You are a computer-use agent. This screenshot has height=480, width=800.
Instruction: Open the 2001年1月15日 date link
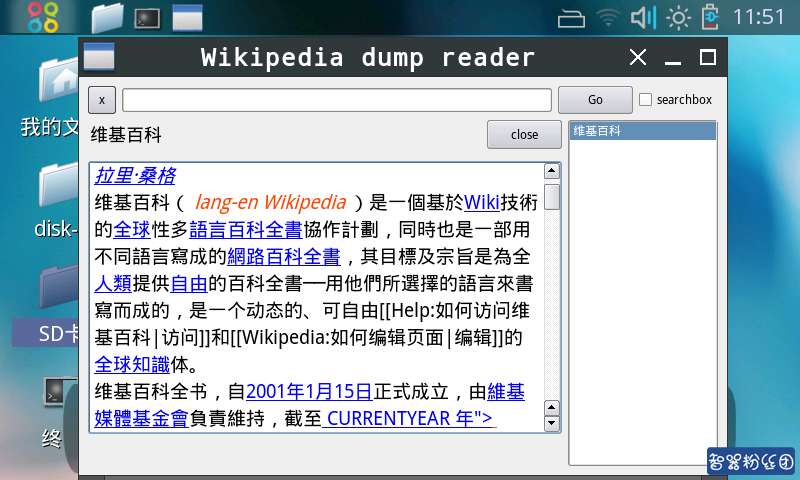tap(309, 392)
